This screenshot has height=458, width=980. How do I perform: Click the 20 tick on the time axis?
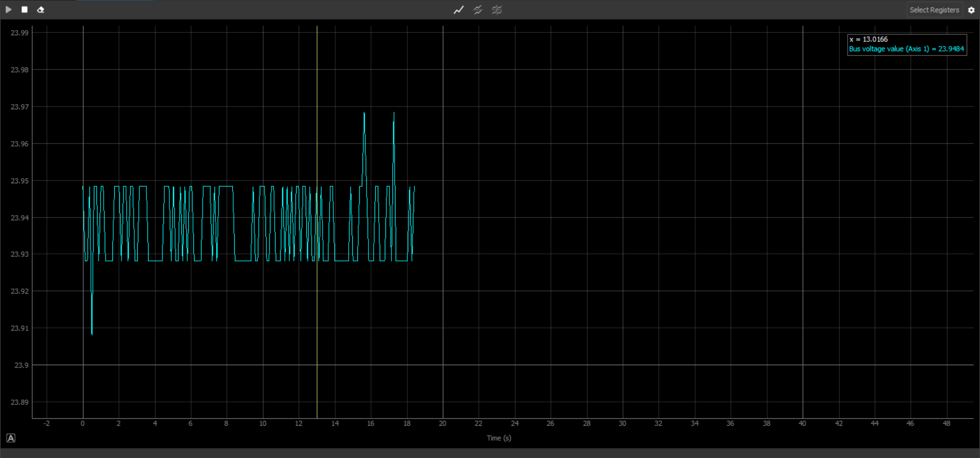(443, 424)
